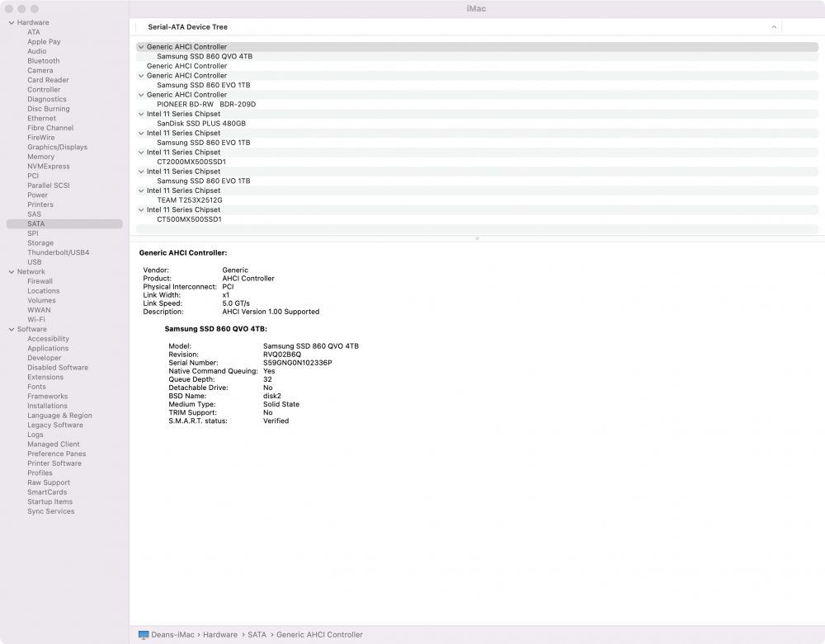Open Apple Pay in the sidebar
Screen dimensions: 825x644
(44, 41)
